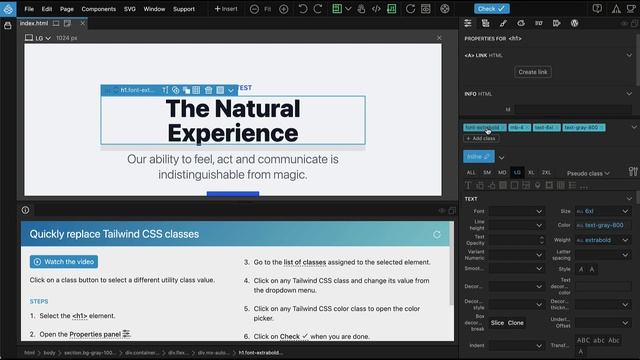Screen dimensions: 640x360
Task: Open the code editor icon
Action: click(x=376, y=9)
